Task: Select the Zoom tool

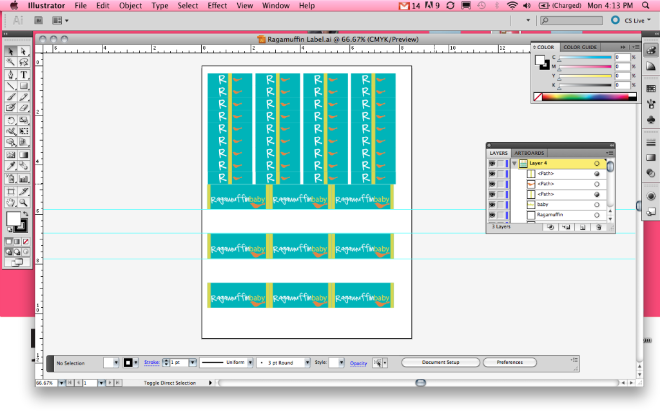Action: pyautogui.click(x=24, y=203)
